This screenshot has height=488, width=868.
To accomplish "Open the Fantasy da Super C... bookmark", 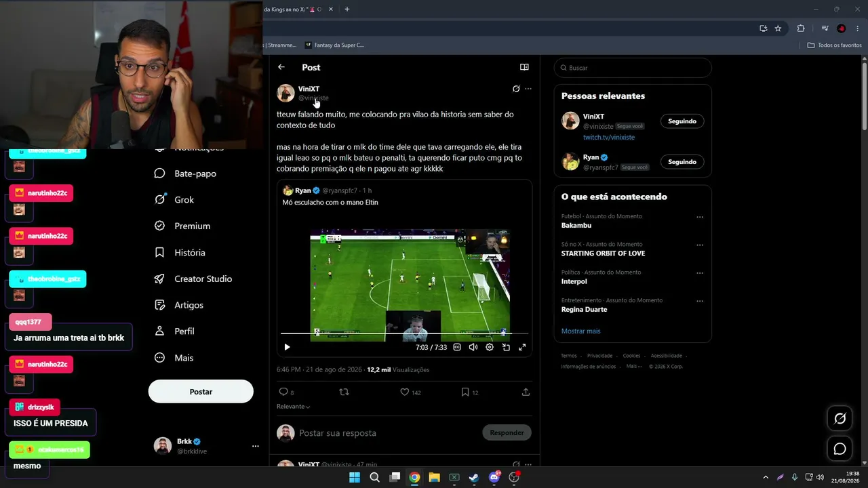I will coord(334,45).
